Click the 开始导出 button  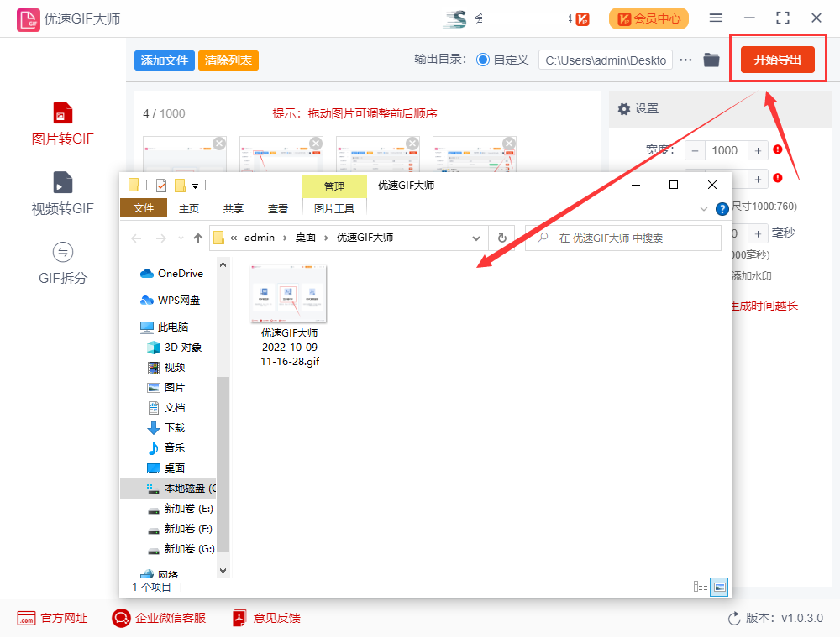[x=777, y=60]
